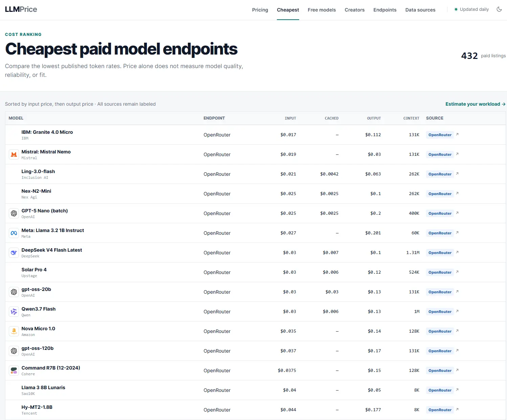Follow the Estimate your workload link
This screenshot has height=420, width=507.
pos(476,104)
